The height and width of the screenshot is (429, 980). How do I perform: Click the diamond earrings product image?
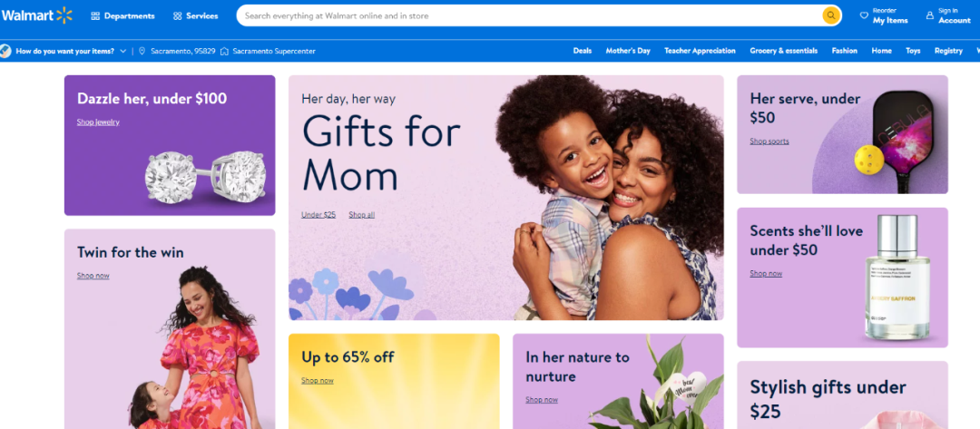[x=206, y=178]
